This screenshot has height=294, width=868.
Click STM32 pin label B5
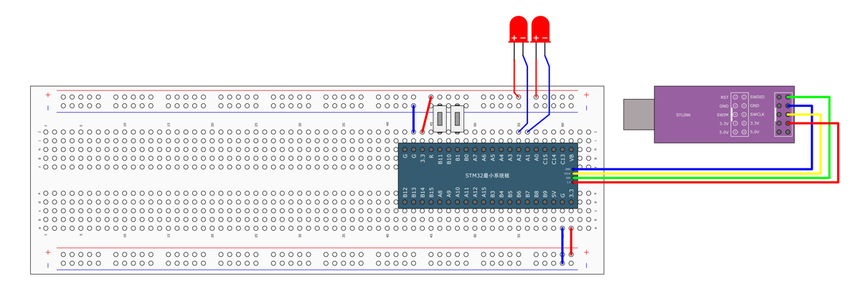[x=510, y=194]
